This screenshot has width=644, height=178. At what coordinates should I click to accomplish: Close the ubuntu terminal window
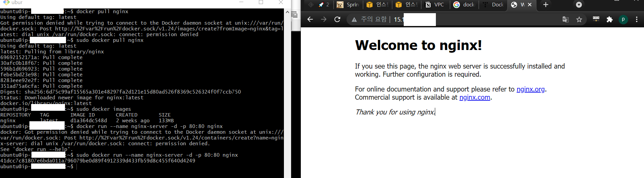[x=281, y=2]
